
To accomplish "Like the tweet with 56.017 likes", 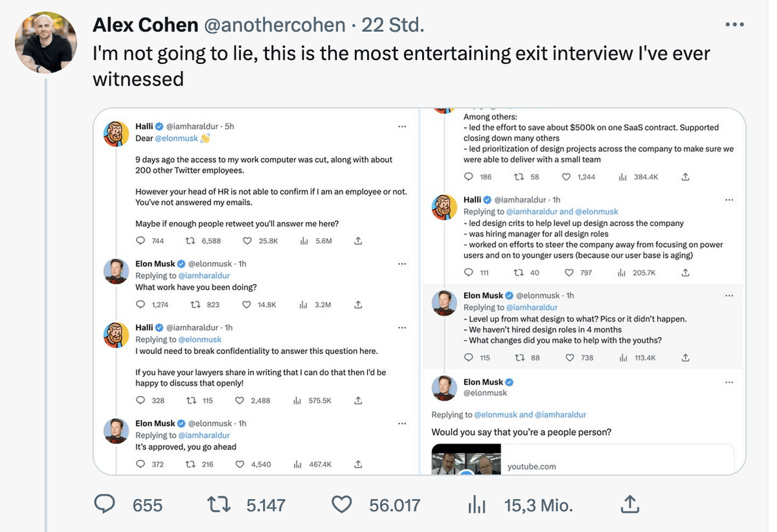I will tap(341, 504).
